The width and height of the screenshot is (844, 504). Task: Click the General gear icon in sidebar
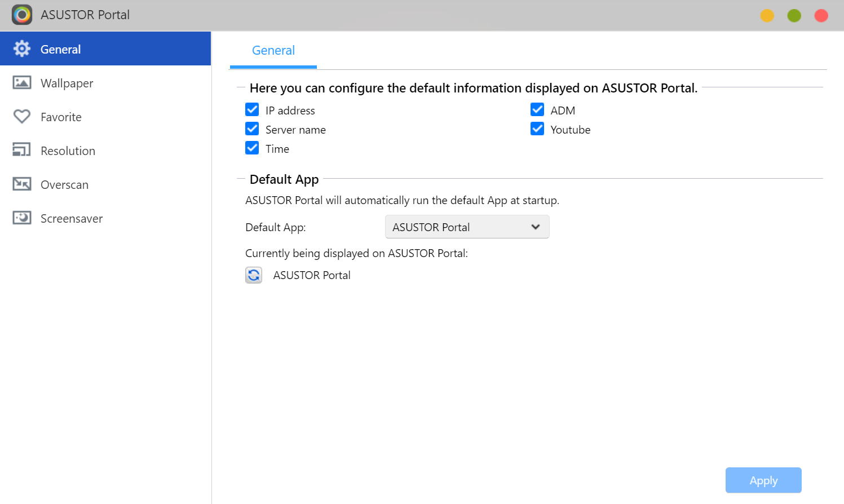[x=22, y=48]
